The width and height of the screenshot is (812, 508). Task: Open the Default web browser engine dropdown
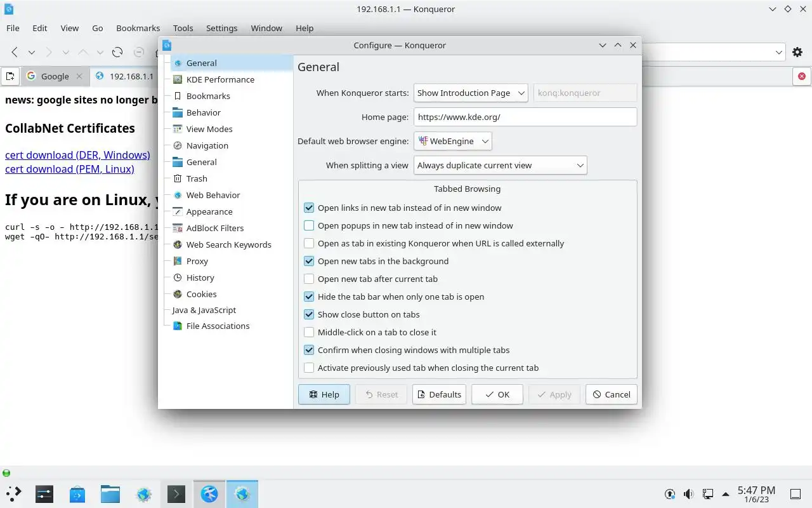pyautogui.click(x=453, y=141)
